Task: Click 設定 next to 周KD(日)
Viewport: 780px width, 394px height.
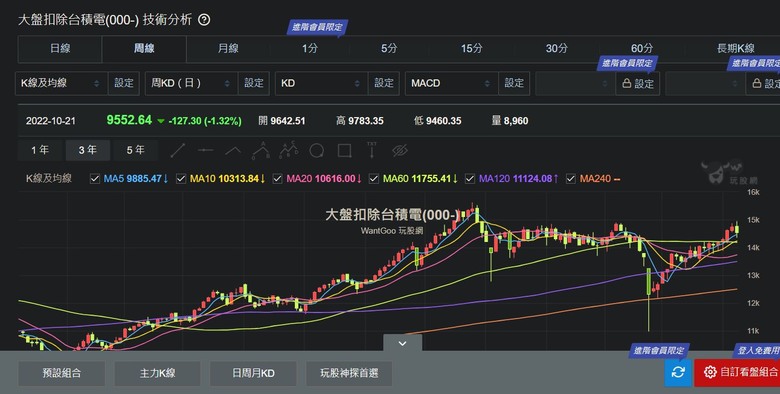Action: (x=254, y=83)
